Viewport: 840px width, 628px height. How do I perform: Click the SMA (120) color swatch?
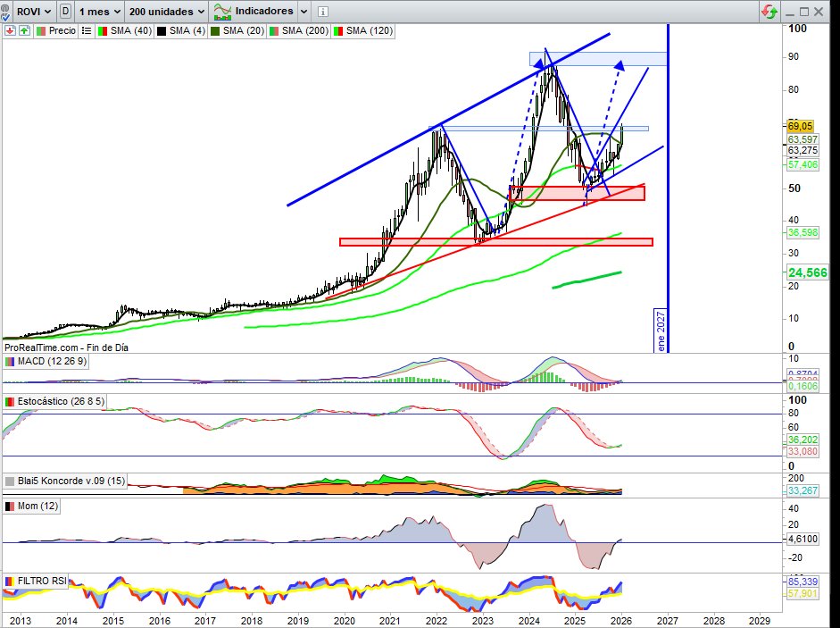[x=338, y=31]
